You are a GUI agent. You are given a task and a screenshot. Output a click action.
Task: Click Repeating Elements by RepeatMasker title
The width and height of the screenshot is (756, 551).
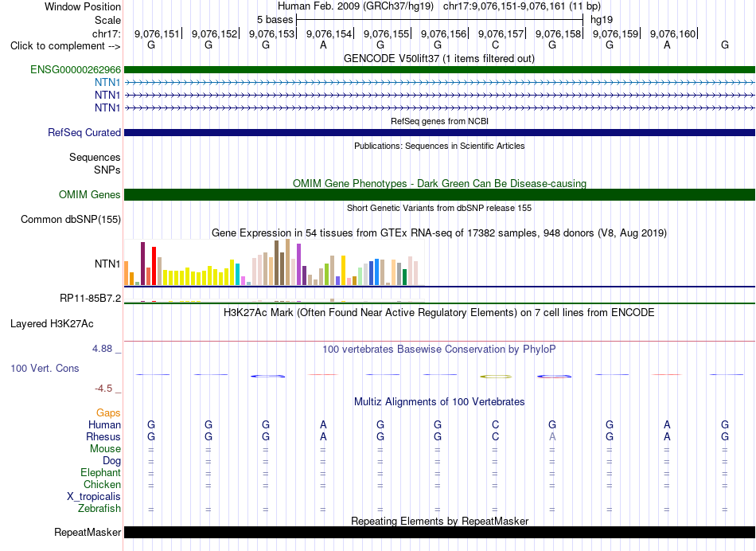click(x=439, y=521)
